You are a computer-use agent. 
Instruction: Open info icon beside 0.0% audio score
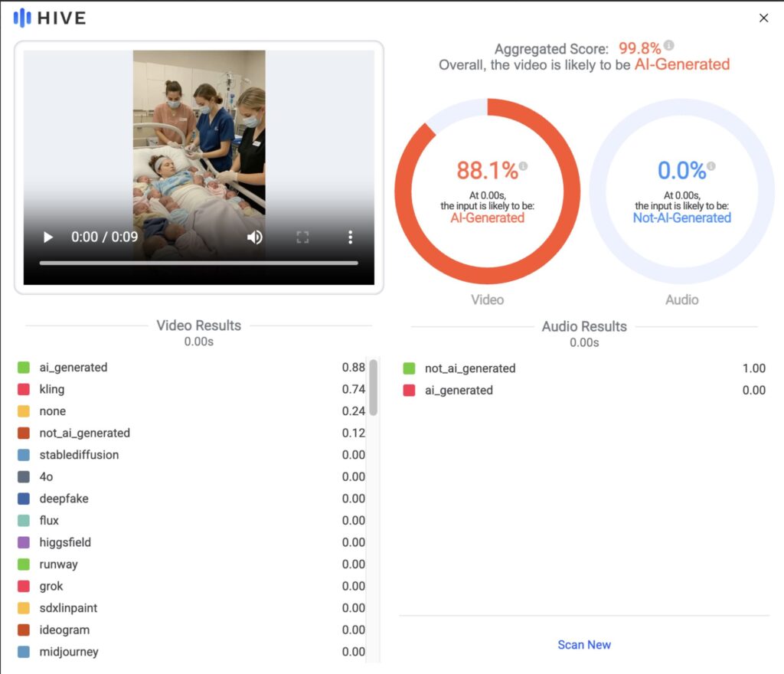click(711, 166)
